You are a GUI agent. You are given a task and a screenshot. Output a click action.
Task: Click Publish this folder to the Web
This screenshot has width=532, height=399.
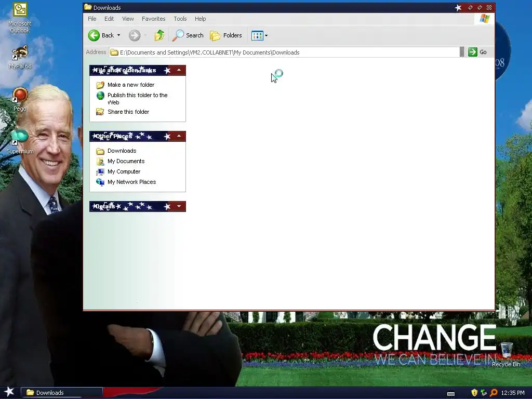(137, 99)
